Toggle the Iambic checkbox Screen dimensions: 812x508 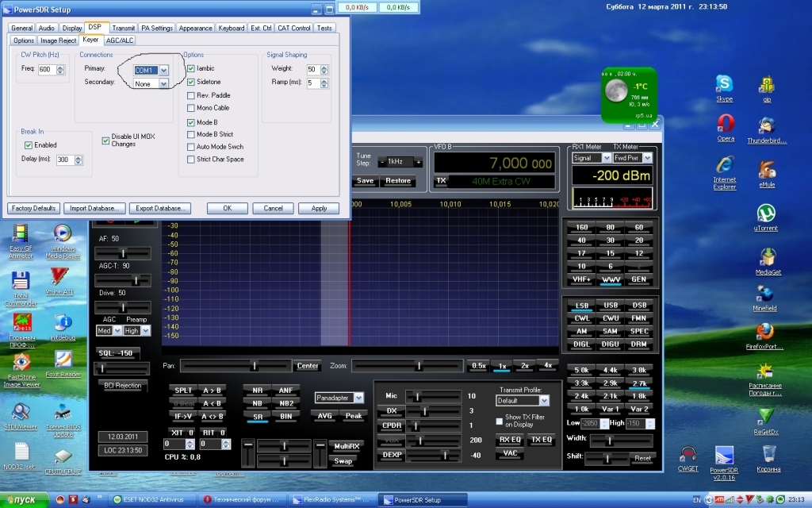point(191,69)
